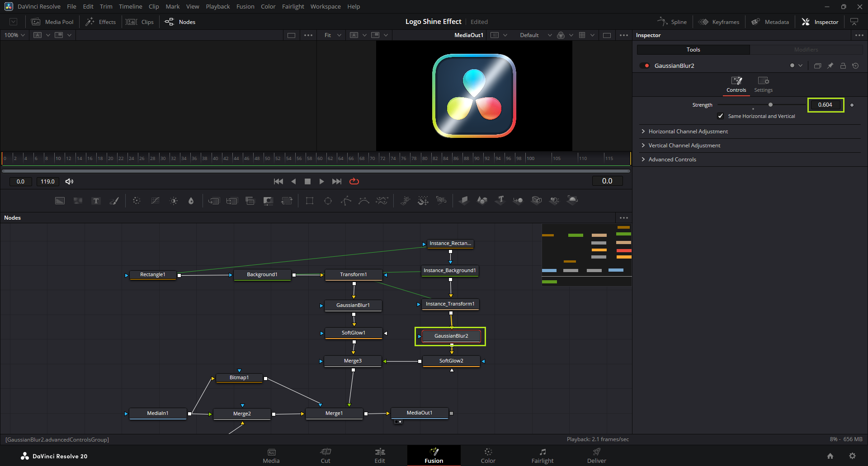Open the Color page
Viewport: 868px width, 466px height.
click(488, 455)
